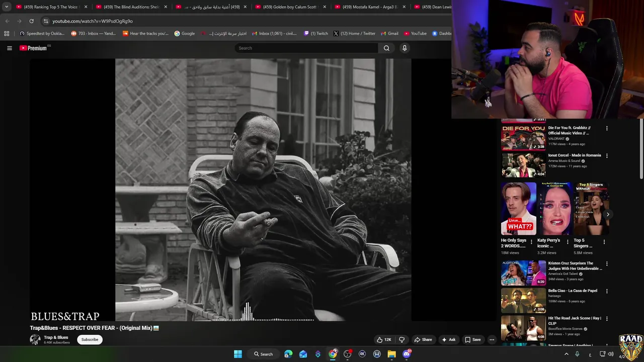Open options for Hit The Road Jack video

(607, 319)
